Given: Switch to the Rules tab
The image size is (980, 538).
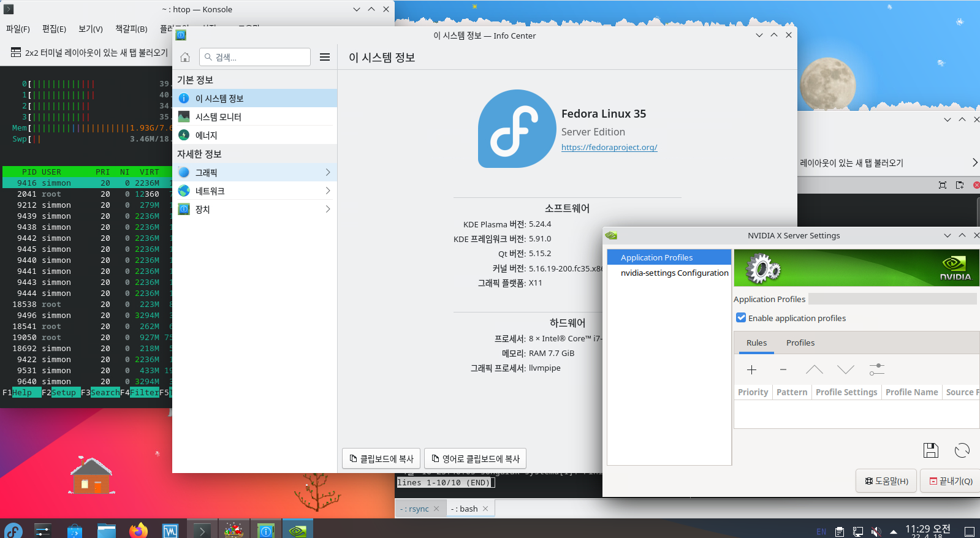Looking at the screenshot, I should tap(756, 343).
